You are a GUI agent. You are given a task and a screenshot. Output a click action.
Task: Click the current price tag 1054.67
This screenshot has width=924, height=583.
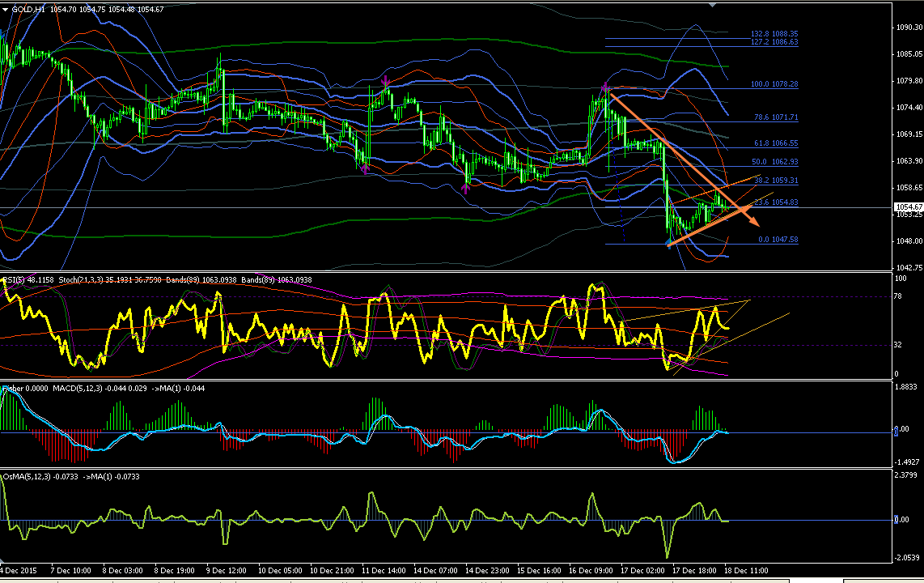coord(908,207)
